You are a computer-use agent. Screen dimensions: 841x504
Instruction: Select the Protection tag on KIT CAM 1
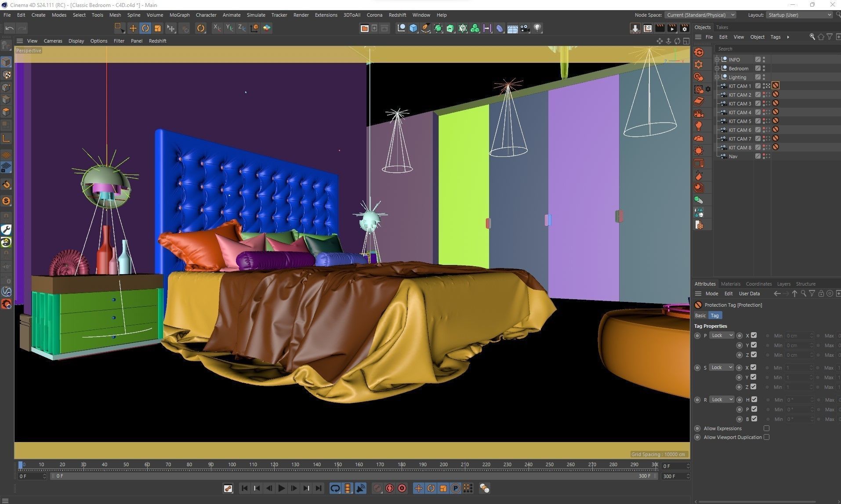tap(776, 86)
